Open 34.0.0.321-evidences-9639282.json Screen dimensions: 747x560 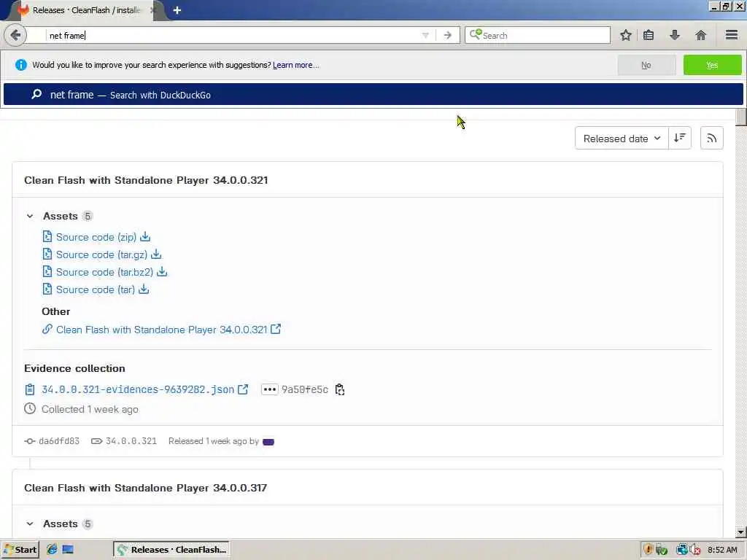(138, 389)
